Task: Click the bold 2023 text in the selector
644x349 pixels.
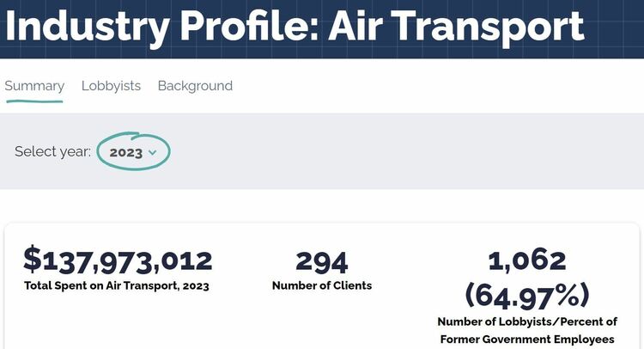Action: [125, 152]
